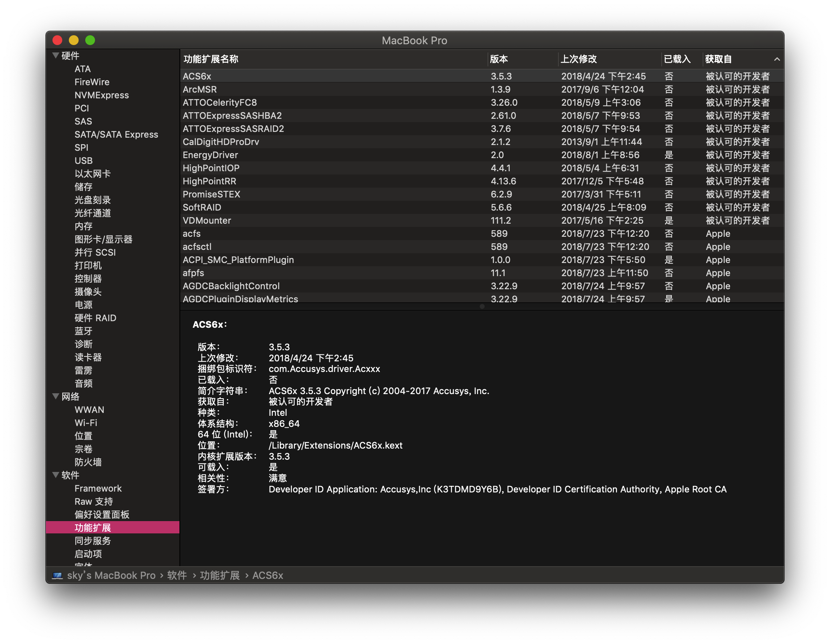
Task: Click sky's MacBook Pro in path bar
Action: 111,576
